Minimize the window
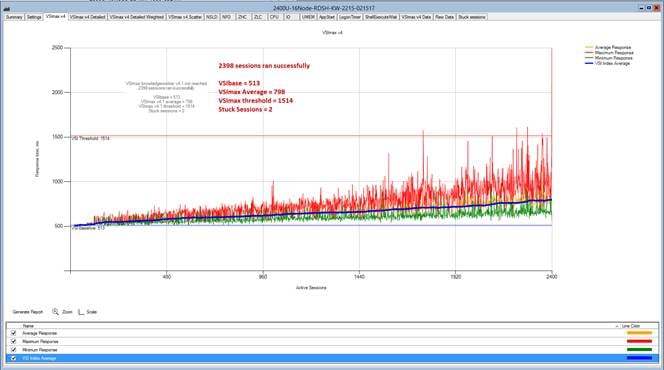 tap(642, 8)
